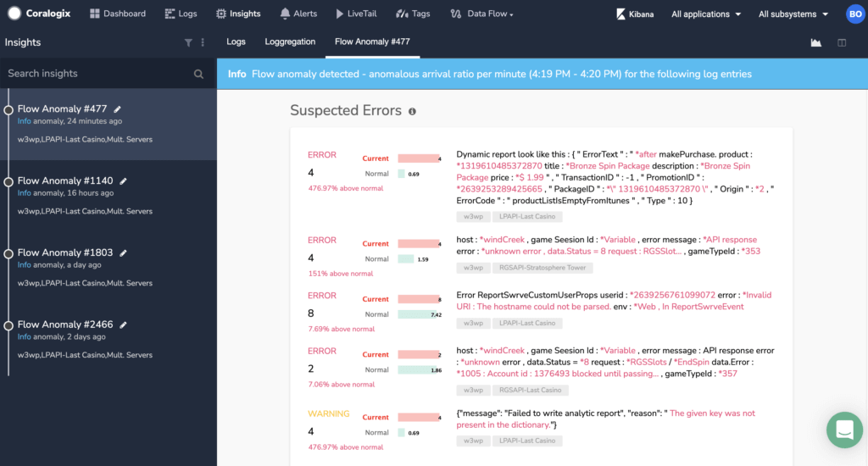Viewport: 868px width, 466px height.
Task: Open the Insights panel more options icon
Action: point(203,42)
